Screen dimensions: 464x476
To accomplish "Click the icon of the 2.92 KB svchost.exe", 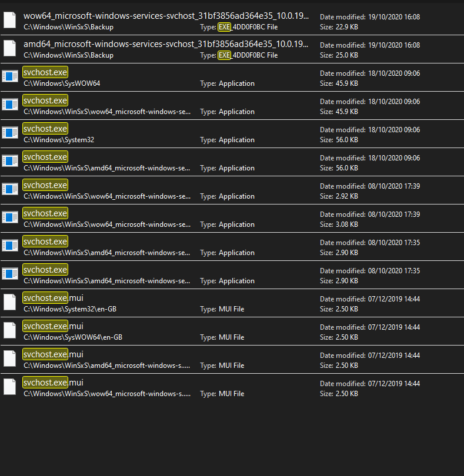I will coord(10,189).
